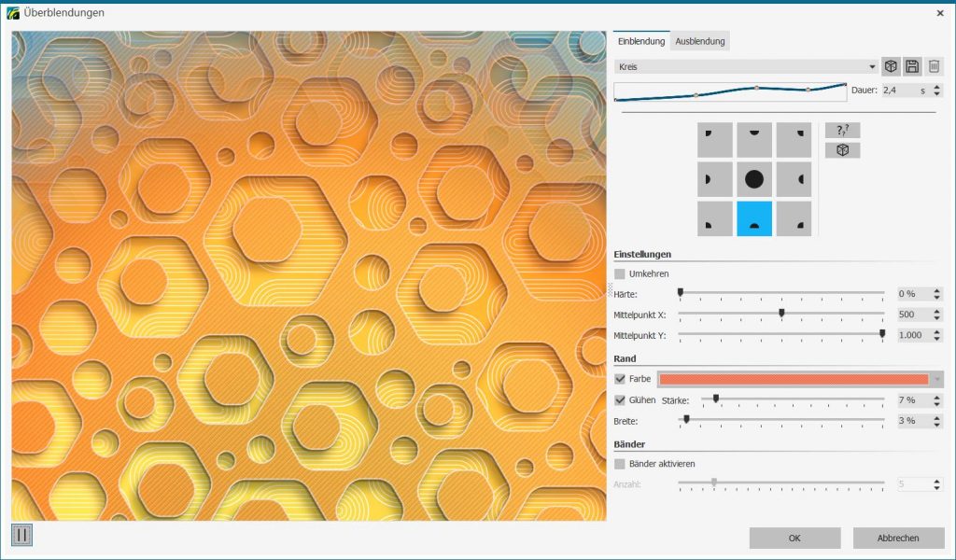Screen dimensions: 956x560
Task: Click the save preset floppy disk icon
Action: click(912, 66)
